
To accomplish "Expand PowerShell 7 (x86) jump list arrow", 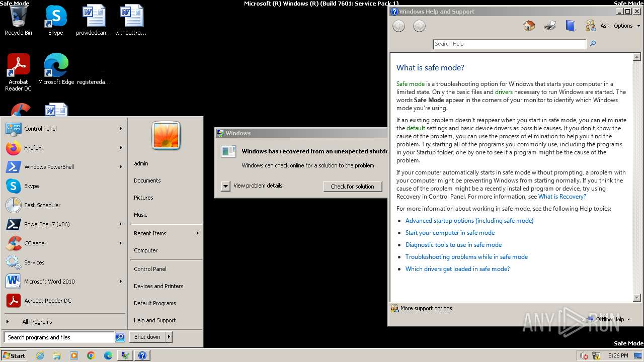I will click(120, 224).
